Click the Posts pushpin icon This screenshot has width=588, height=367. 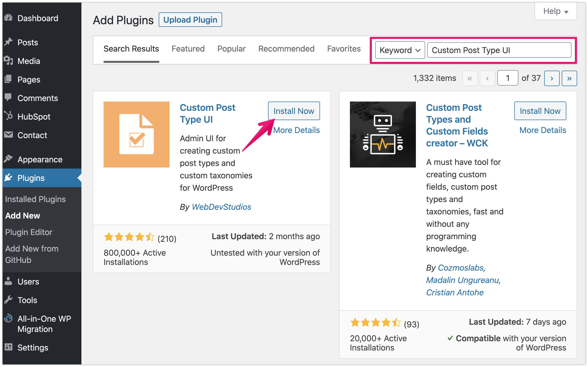[x=9, y=42]
